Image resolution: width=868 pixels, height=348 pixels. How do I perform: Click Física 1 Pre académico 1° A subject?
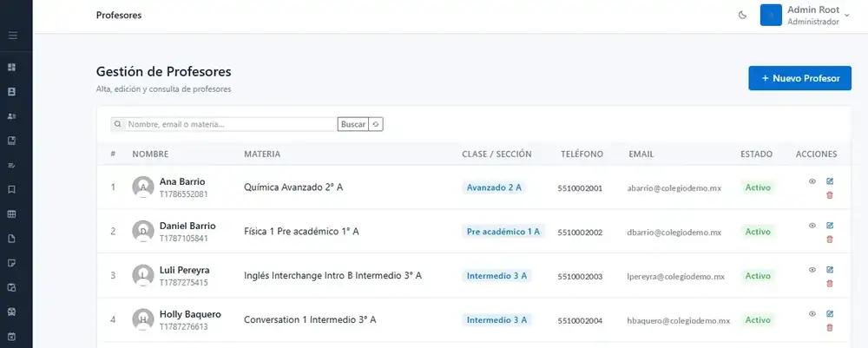click(x=301, y=231)
